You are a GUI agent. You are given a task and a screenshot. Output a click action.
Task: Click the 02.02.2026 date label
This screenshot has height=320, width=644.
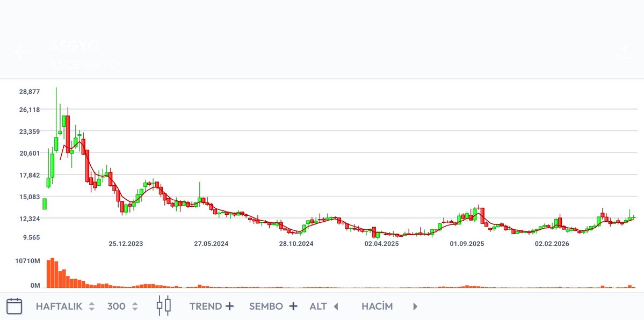click(552, 244)
